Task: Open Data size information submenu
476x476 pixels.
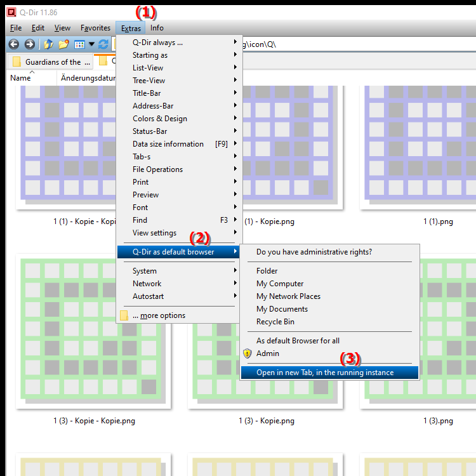Action: (x=178, y=144)
